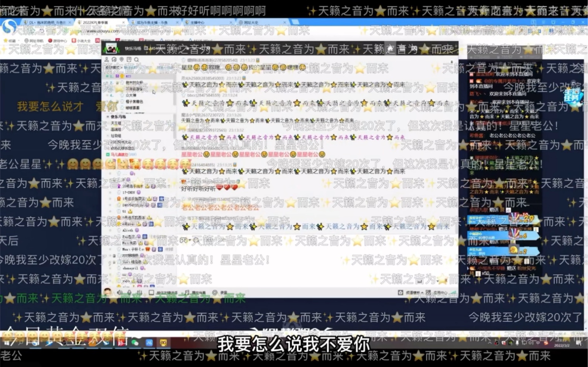The image size is (588, 367).
Task: Click the headset icon in YY toolbar
Action: pyautogui.click(x=114, y=59)
